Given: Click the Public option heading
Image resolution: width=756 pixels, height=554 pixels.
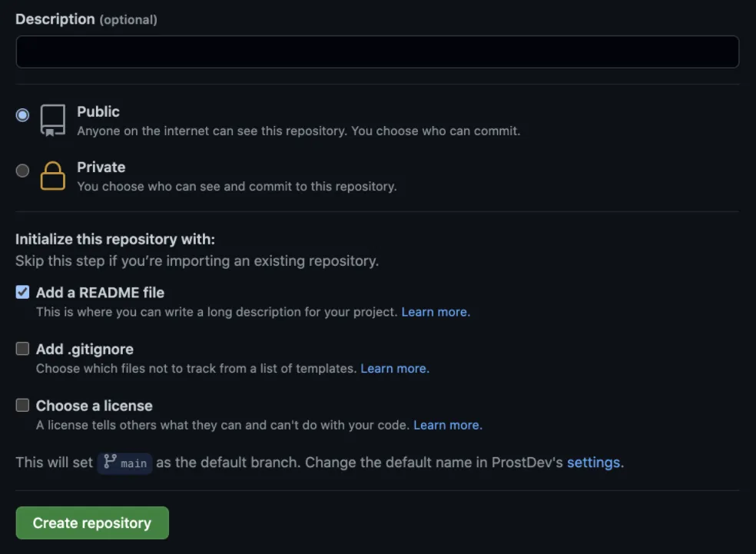Looking at the screenshot, I should (98, 111).
